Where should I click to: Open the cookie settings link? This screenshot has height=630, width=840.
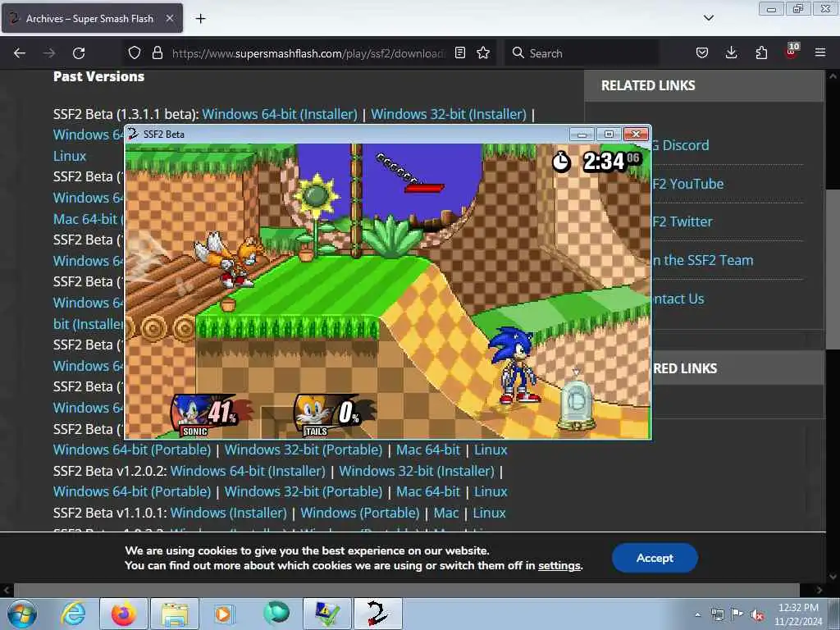click(559, 566)
